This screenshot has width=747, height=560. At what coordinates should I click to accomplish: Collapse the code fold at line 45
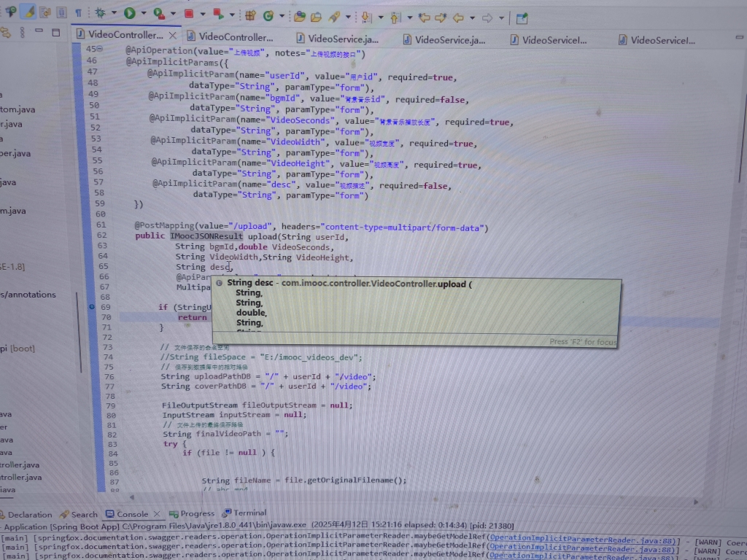[x=100, y=49]
